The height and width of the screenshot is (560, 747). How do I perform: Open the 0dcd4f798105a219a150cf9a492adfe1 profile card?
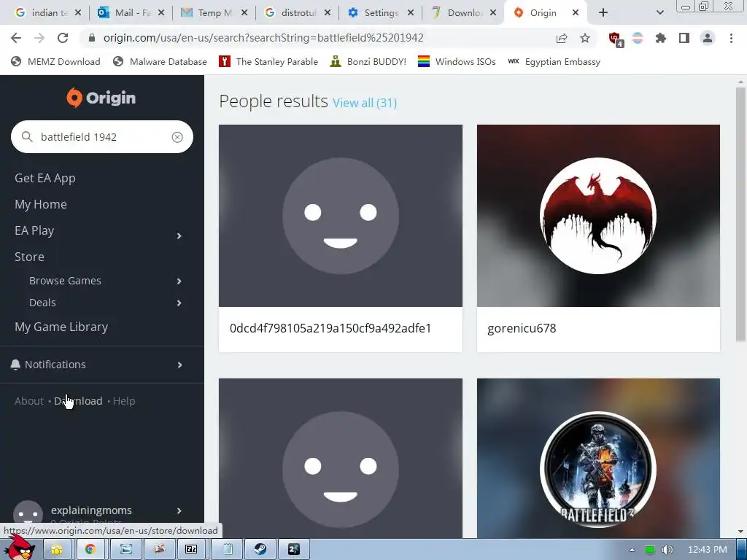click(x=341, y=238)
